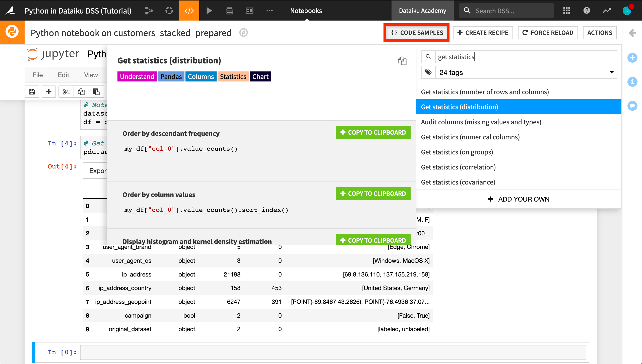
Task: Click the blue plus icon in sidebar
Action: (632, 58)
